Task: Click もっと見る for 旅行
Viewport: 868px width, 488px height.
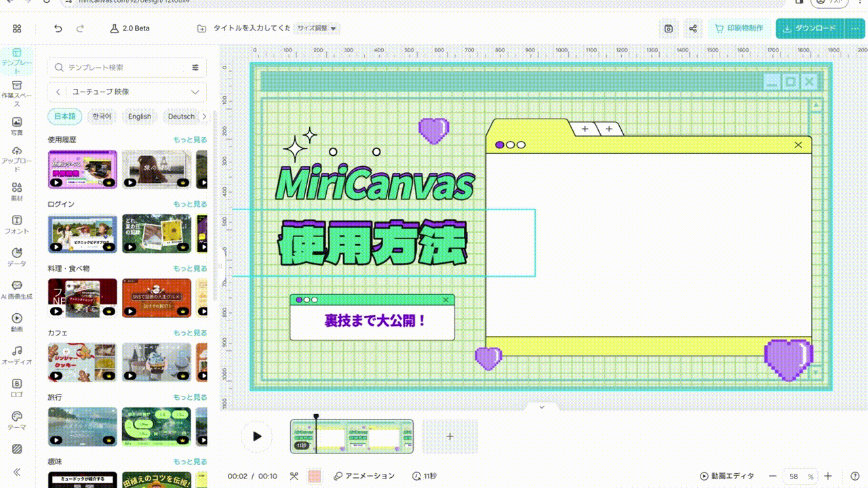Action: pyautogui.click(x=190, y=397)
